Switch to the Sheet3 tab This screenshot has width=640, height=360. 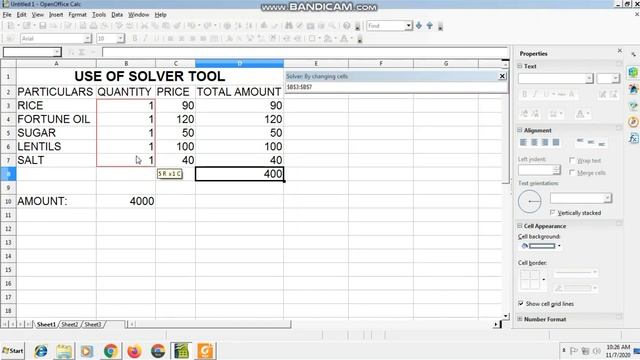point(93,324)
